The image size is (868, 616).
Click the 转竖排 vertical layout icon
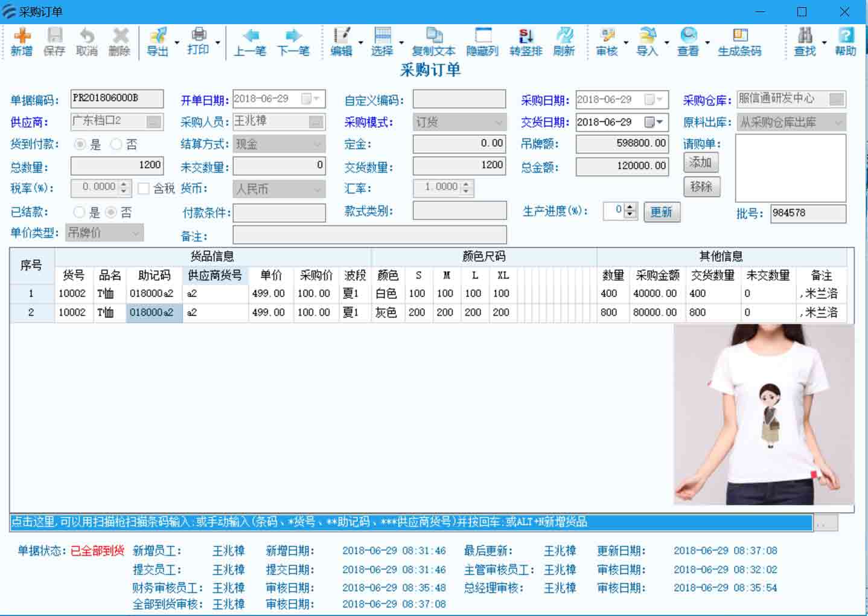[x=526, y=42]
